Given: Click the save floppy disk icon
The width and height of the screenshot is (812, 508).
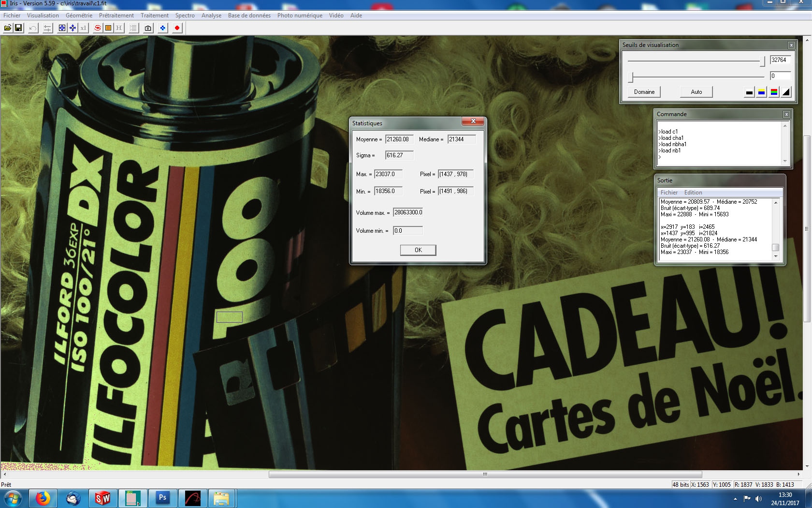Looking at the screenshot, I should pyautogui.click(x=18, y=28).
